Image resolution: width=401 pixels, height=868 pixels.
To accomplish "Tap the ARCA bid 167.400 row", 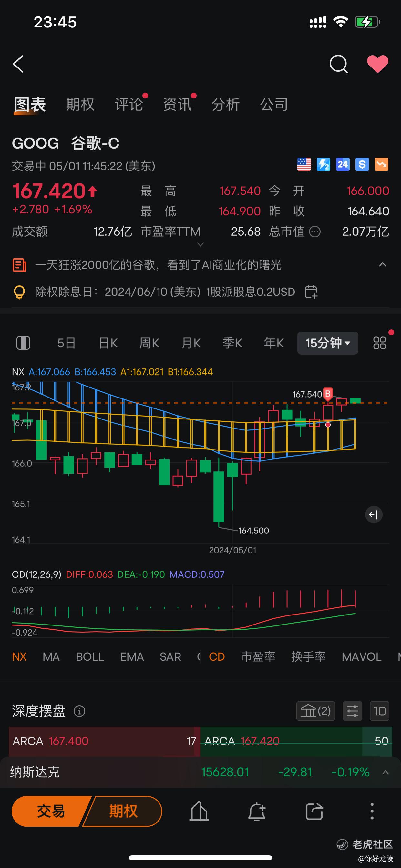I will click(105, 741).
